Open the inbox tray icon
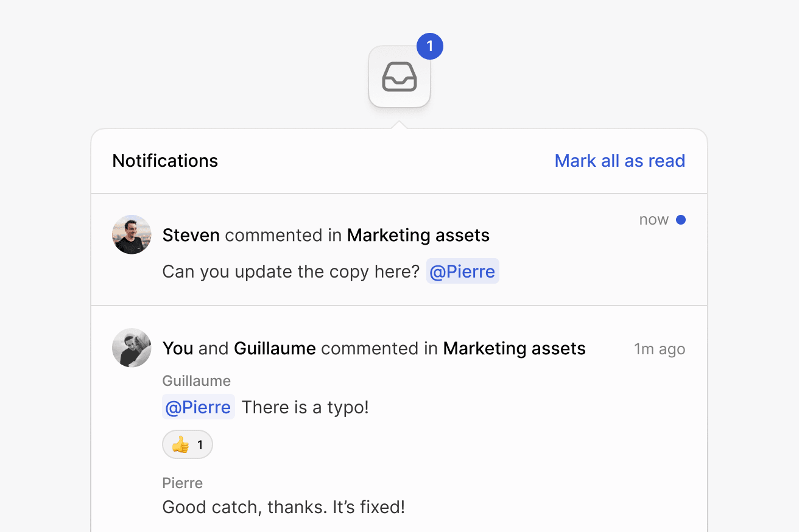The image size is (799, 532). click(399, 76)
